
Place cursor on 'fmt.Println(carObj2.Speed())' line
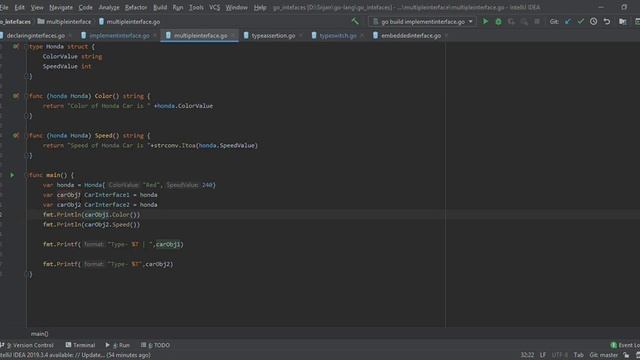[x=91, y=224]
